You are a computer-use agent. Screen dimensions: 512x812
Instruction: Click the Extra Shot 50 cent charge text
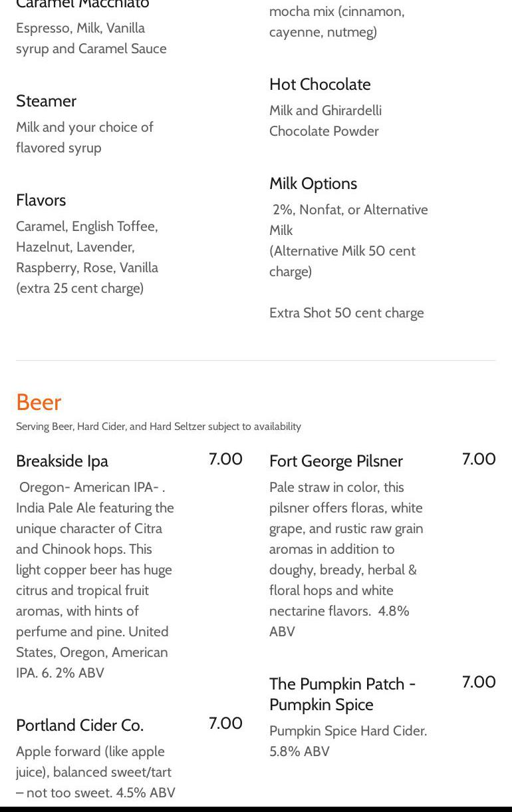(x=346, y=313)
